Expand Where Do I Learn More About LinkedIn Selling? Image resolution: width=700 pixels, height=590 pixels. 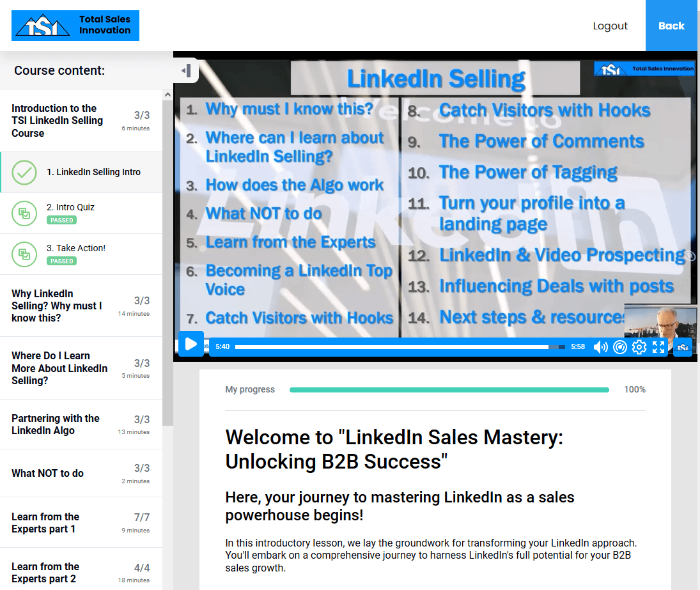pyautogui.click(x=81, y=368)
